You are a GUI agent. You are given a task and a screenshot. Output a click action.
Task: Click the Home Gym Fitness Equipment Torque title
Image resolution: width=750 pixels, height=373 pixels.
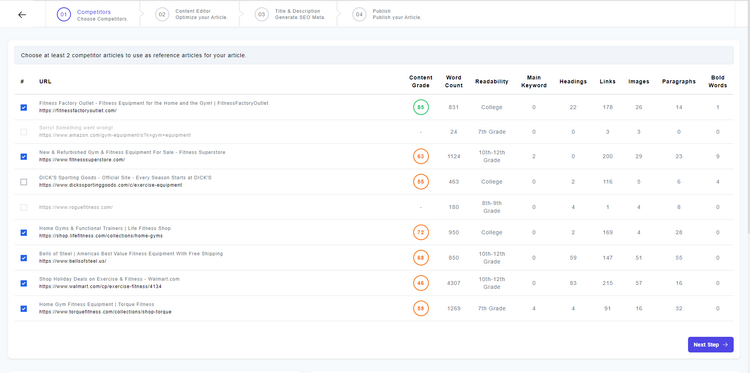pyautogui.click(x=97, y=305)
